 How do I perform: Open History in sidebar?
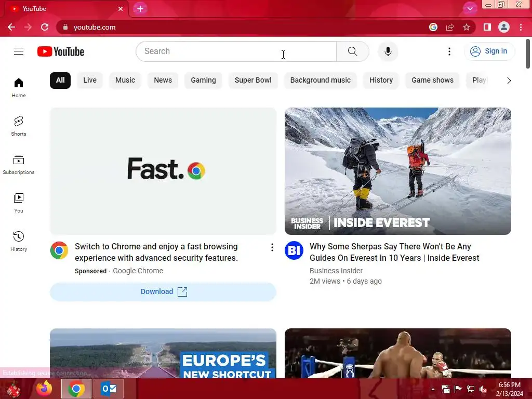point(19,241)
